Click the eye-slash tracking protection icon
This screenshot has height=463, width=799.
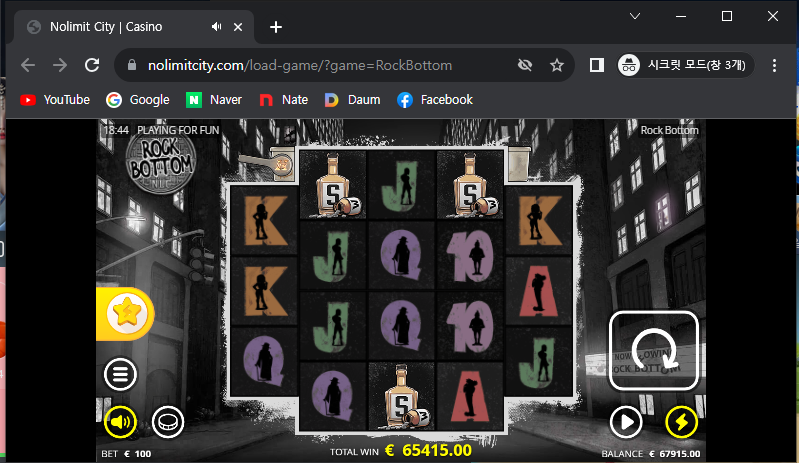click(x=525, y=65)
